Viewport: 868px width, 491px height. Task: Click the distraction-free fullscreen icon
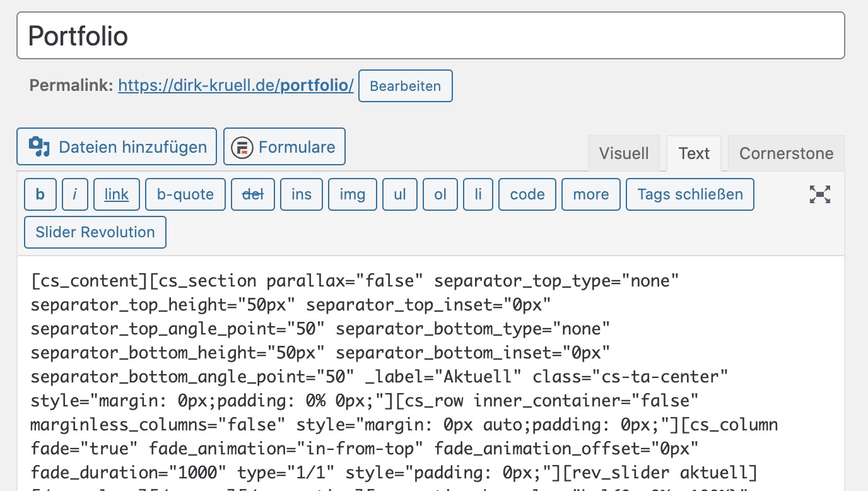click(x=819, y=195)
